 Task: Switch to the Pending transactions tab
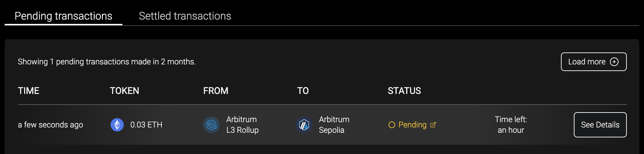64,16
